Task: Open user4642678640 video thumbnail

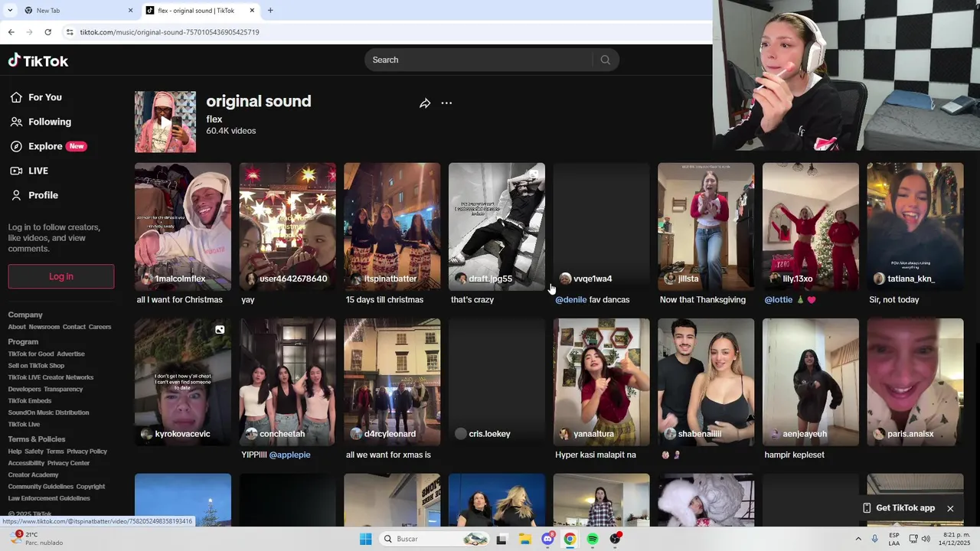Action: tap(288, 227)
